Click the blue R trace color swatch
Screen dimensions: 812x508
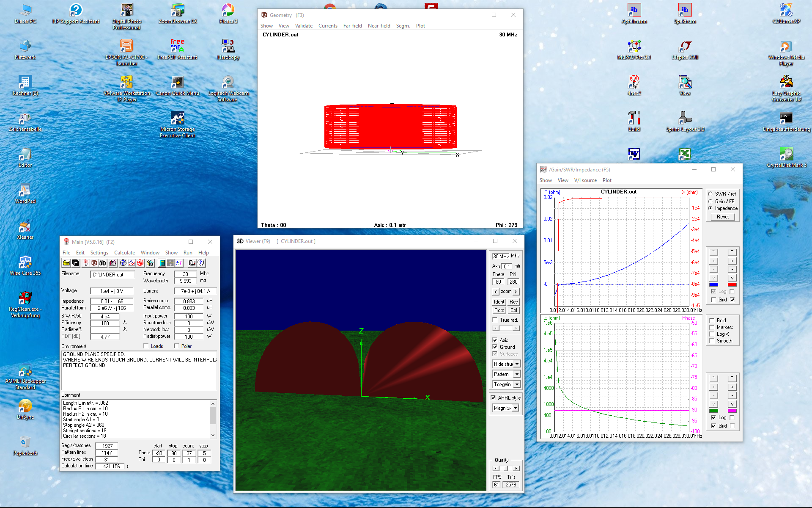tap(713, 285)
